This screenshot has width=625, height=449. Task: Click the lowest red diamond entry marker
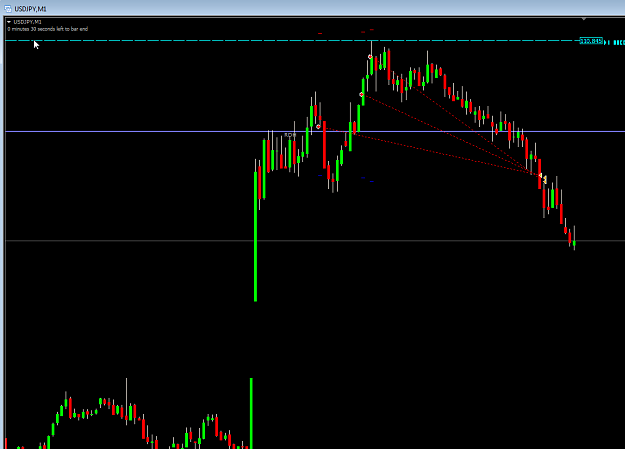click(x=318, y=127)
